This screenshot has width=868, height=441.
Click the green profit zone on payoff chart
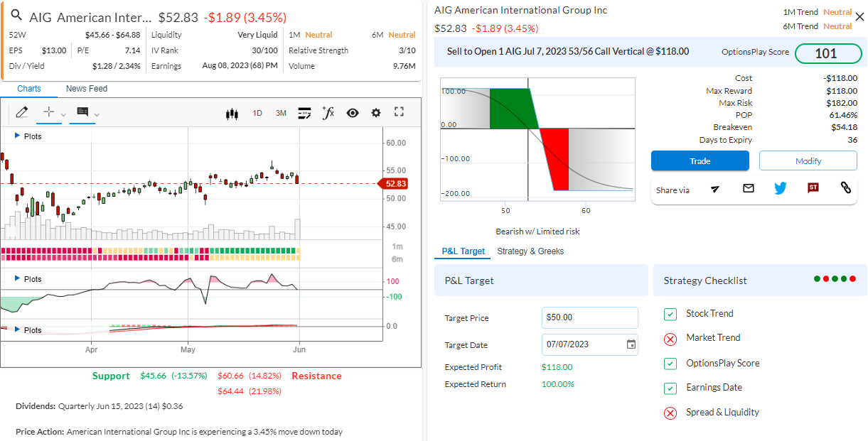click(x=513, y=109)
